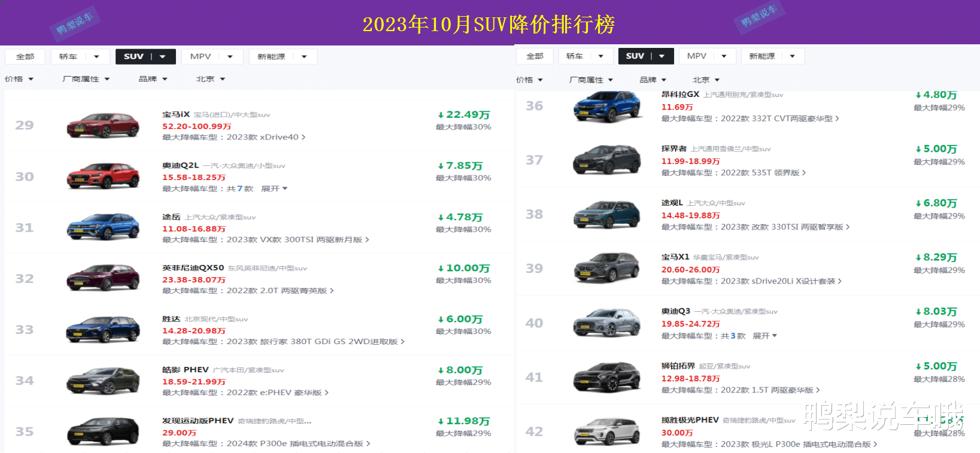
Task: Open the MPV dropdown in left panel
Action: click(212, 57)
